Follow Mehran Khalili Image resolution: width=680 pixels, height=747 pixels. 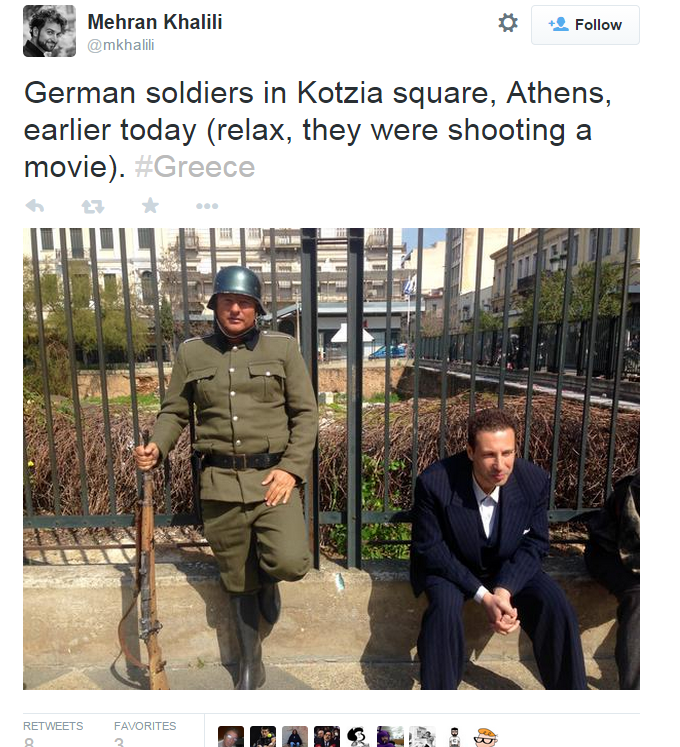tap(585, 25)
